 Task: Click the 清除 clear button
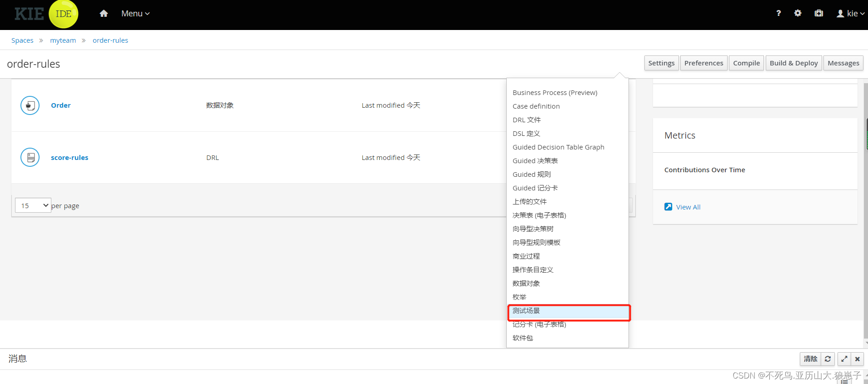click(810, 359)
